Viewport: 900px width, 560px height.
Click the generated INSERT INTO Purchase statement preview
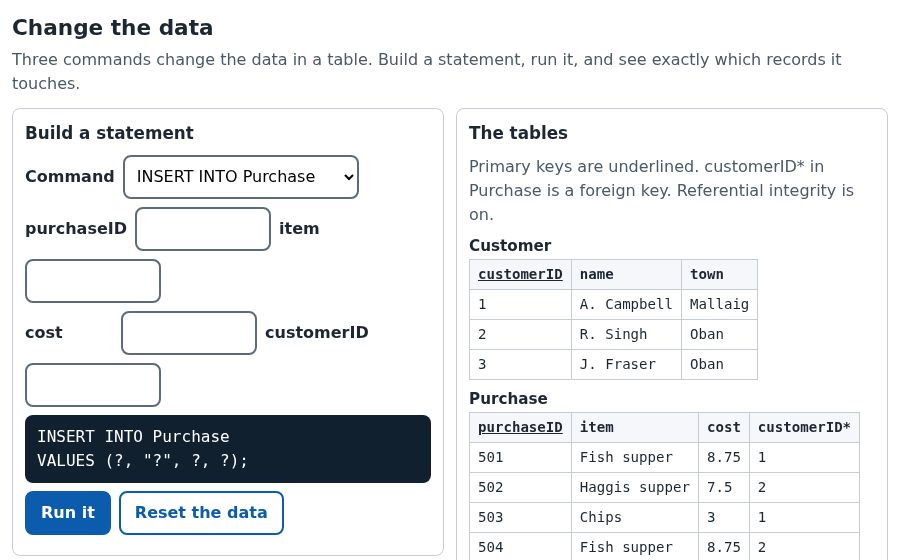(228, 449)
